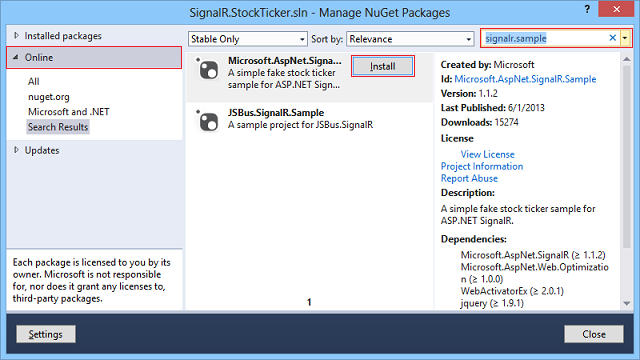This screenshot has height=360, width=640.
Task: Open the Settings button
Action: [46, 334]
